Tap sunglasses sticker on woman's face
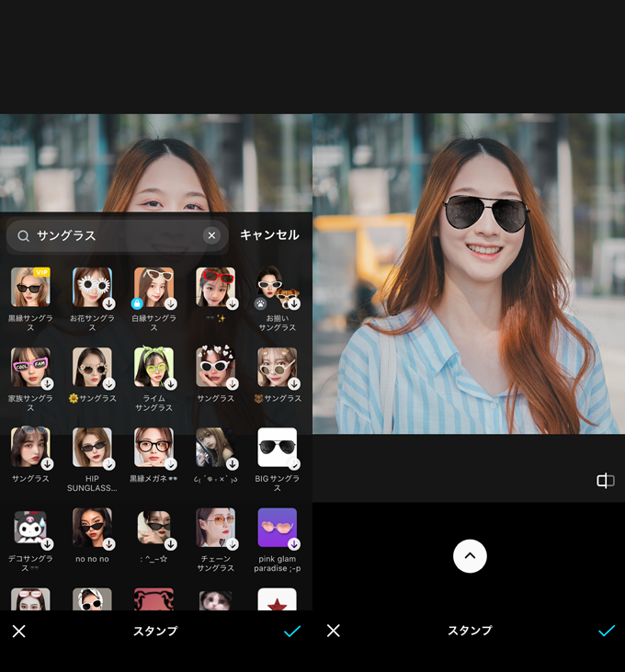Screen dimensions: 625x672 point(486,212)
